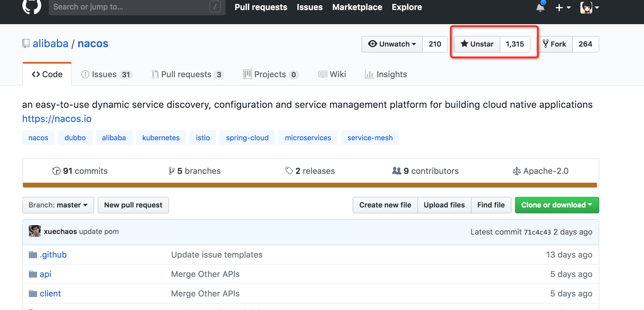View the 210 watchers count
The width and height of the screenshot is (644, 310).
tap(435, 44)
